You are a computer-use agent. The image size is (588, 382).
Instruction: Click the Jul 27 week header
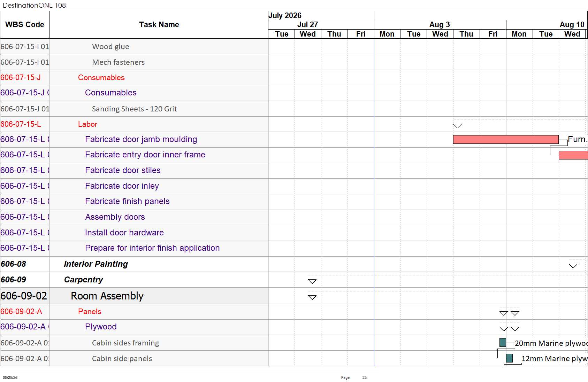(x=307, y=25)
